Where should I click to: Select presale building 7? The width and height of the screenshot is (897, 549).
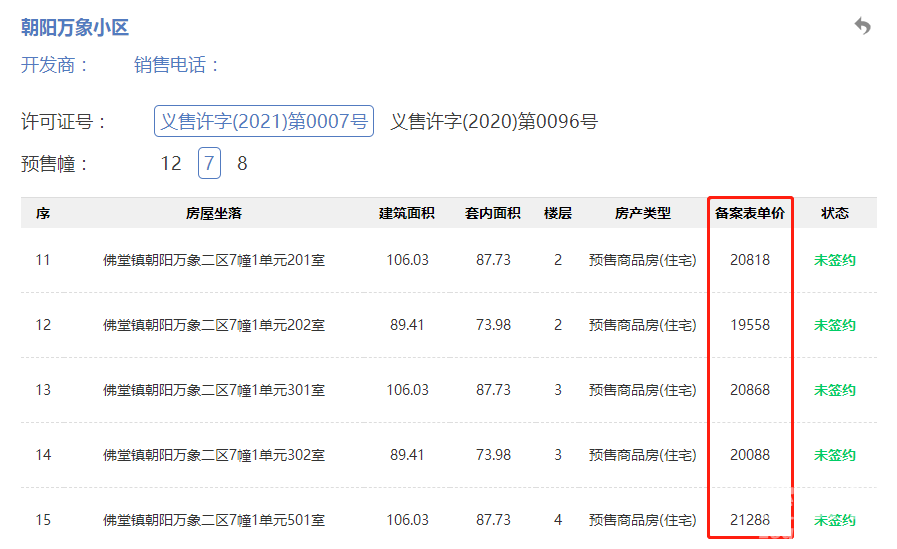tap(209, 163)
